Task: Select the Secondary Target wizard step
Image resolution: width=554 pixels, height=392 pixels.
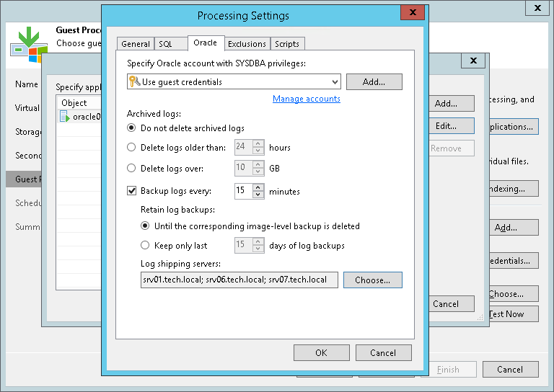Action: click(x=28, y=155)
